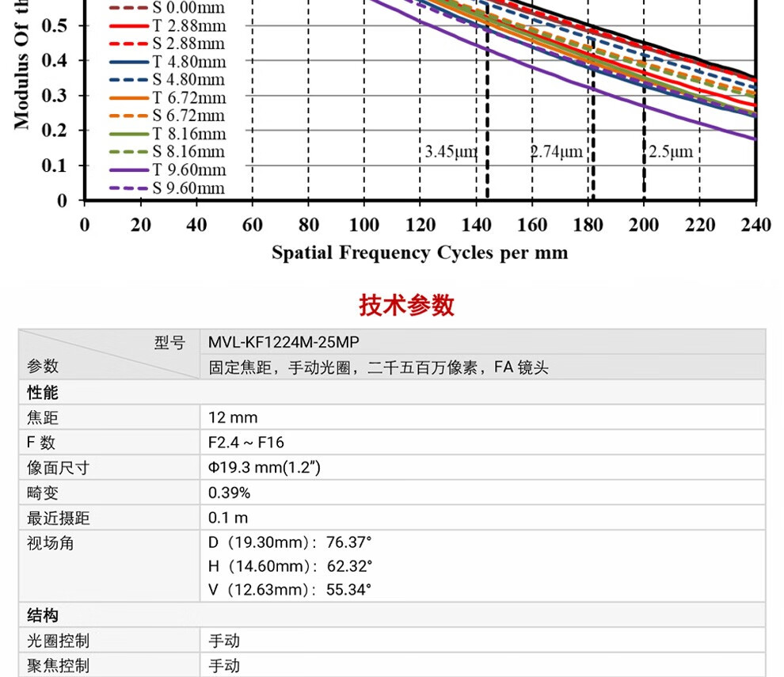Image resolution: width=784 pixels, height=677 pixels.
Task: Click the '参数' header label
Action: (x=43, y=366)
